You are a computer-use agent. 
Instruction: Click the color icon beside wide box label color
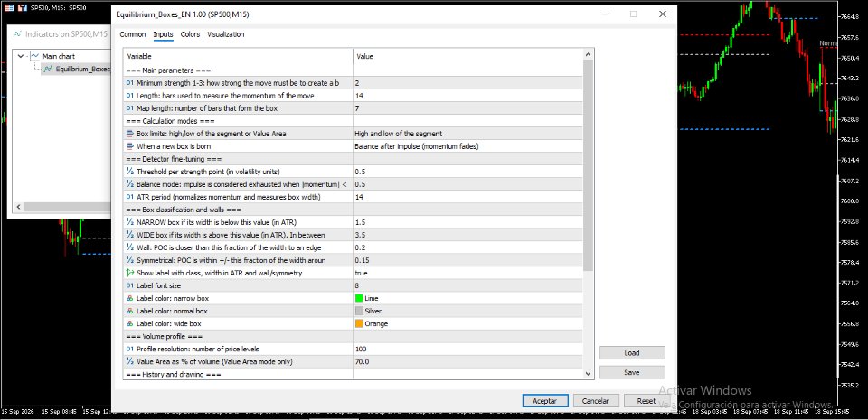point(130,324)
